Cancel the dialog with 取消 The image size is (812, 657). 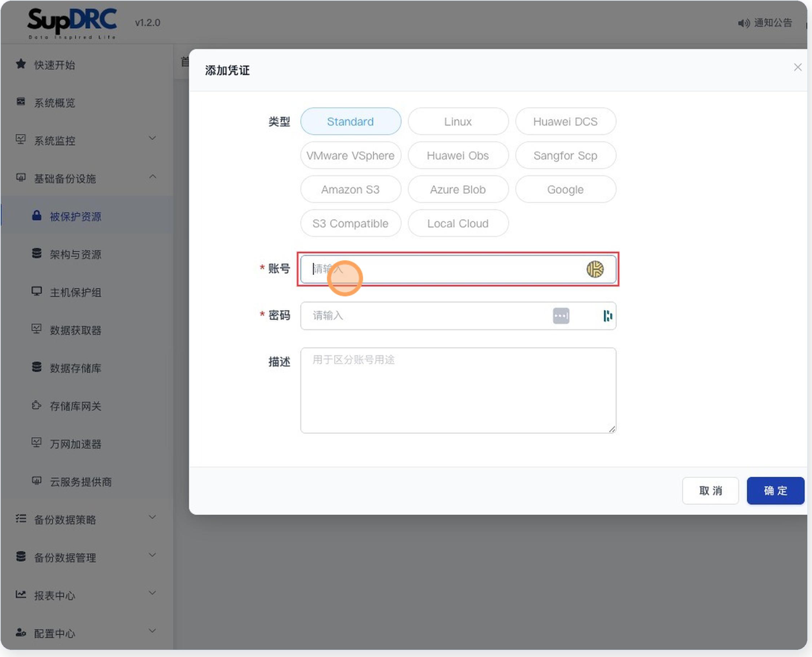click(x=710, y=491)
